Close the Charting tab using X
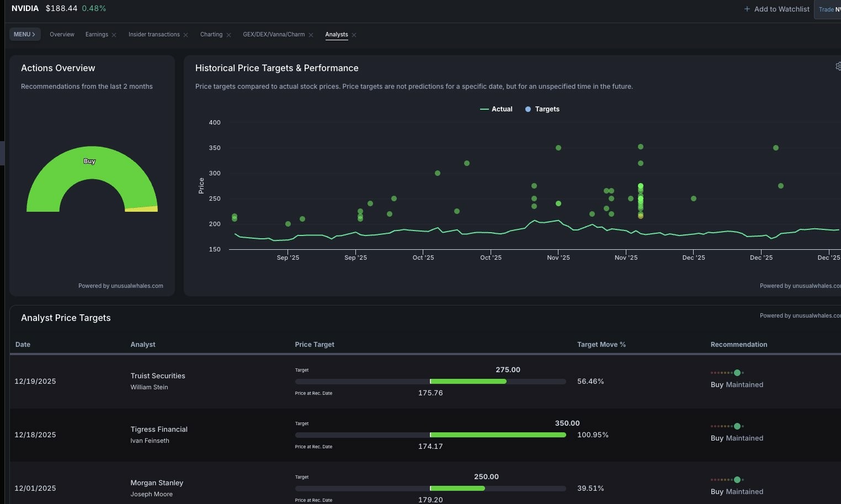This screenshot has width=841, height=504. (228, 35)
